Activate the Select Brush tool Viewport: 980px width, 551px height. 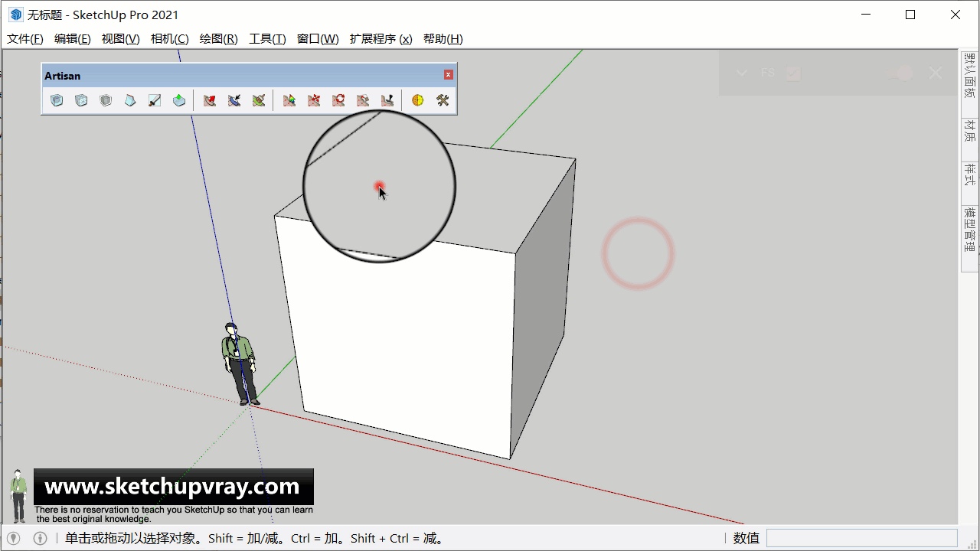(234, 100)
